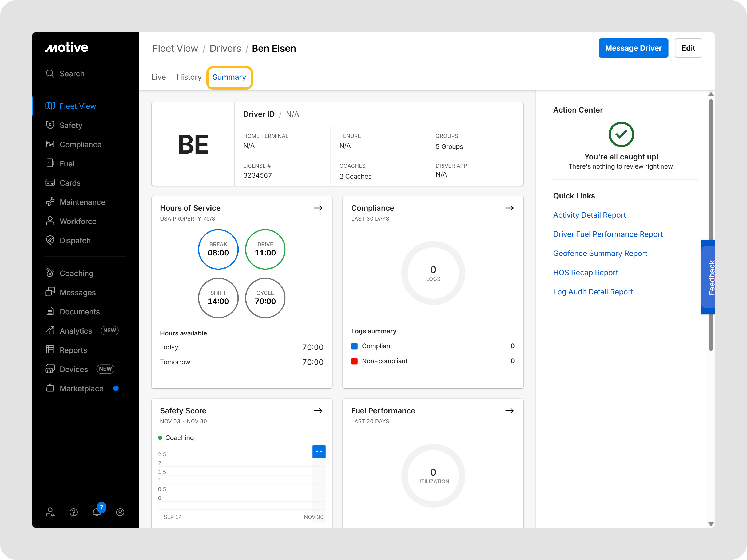
Task: Open the HOS Recap Report link
Action: [585, 273]
